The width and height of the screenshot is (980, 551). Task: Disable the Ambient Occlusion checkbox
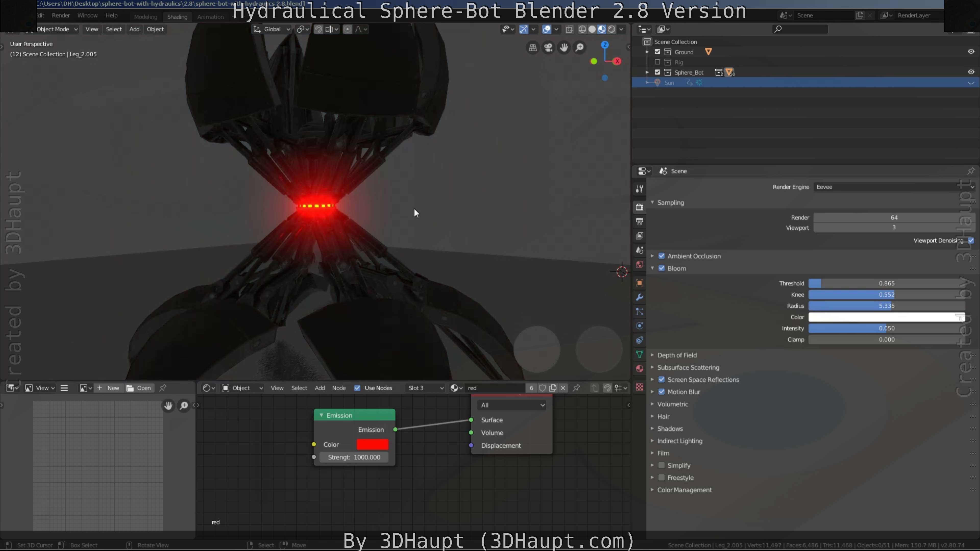click(661, 256)
